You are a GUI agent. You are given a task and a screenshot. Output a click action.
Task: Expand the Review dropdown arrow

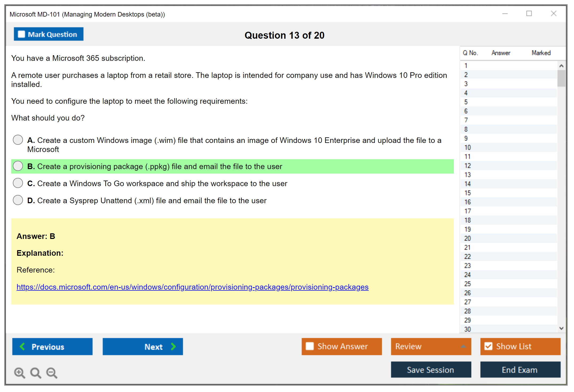[x=463, y=346]
